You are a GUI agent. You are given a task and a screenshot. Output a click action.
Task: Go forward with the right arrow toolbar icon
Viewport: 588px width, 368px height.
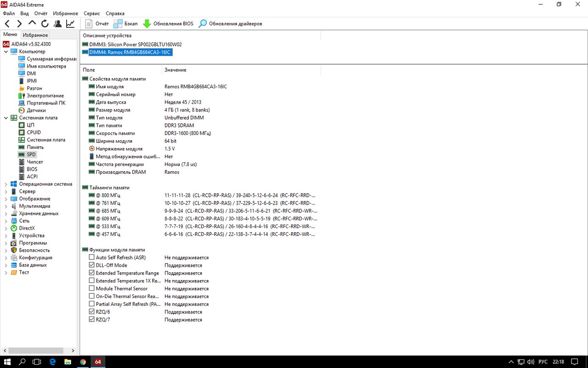pos(19,23)
